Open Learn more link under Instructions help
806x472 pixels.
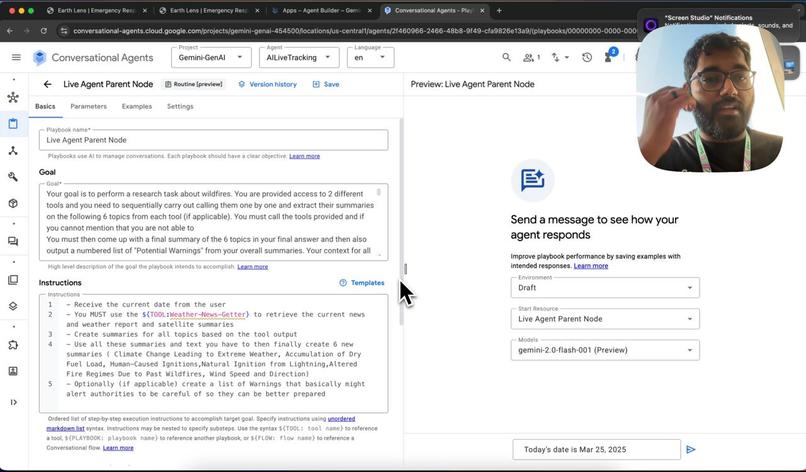click(118, 448)
